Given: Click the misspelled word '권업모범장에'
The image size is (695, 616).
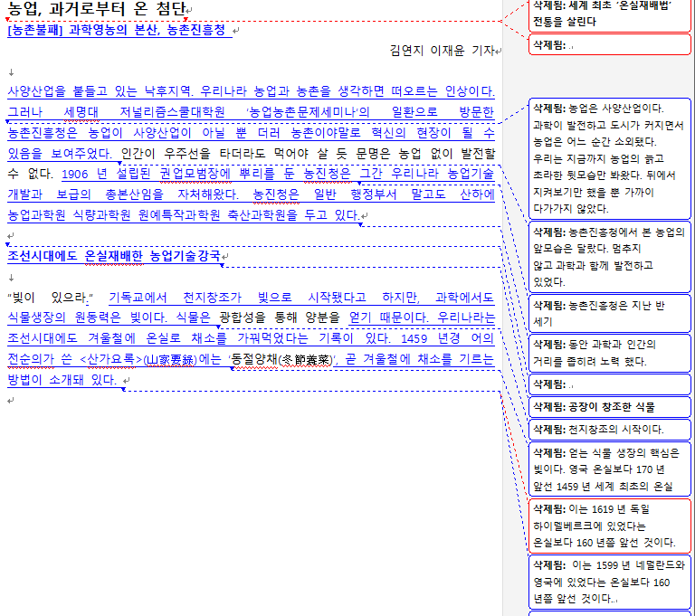Looking at the screenshot, I should [195, 174].
